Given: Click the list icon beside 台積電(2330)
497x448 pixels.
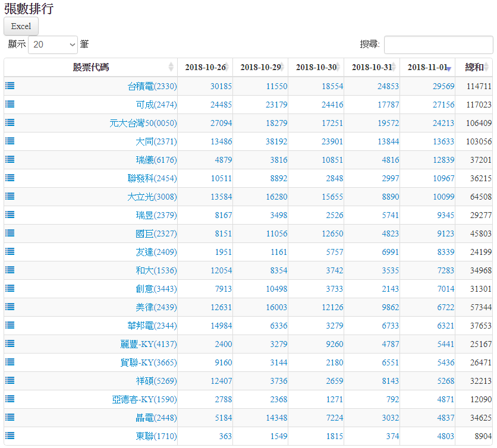Looking at the screenshot, I should (x=10, y=86).
